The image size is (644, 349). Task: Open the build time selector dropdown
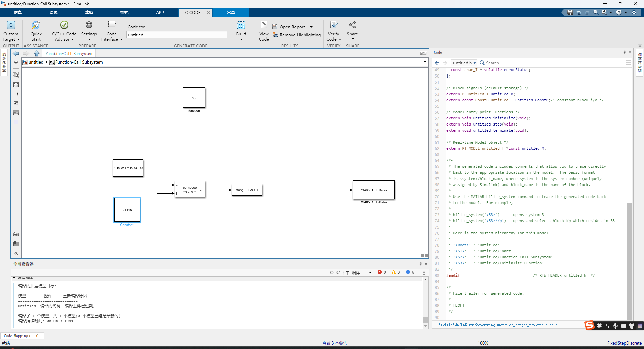[x=370, y=272]
